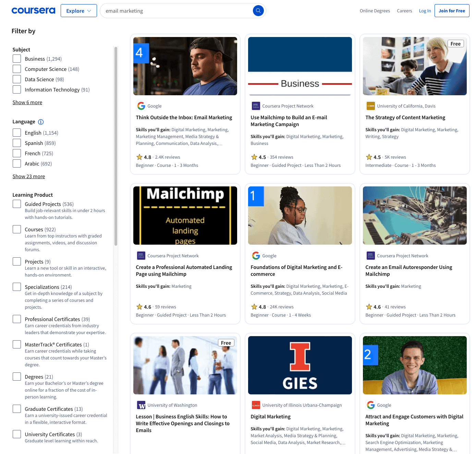The width and height of the screenshot is (476, 454).
Task: Expand Show 6 more subjects
Action: pos(27,102)
